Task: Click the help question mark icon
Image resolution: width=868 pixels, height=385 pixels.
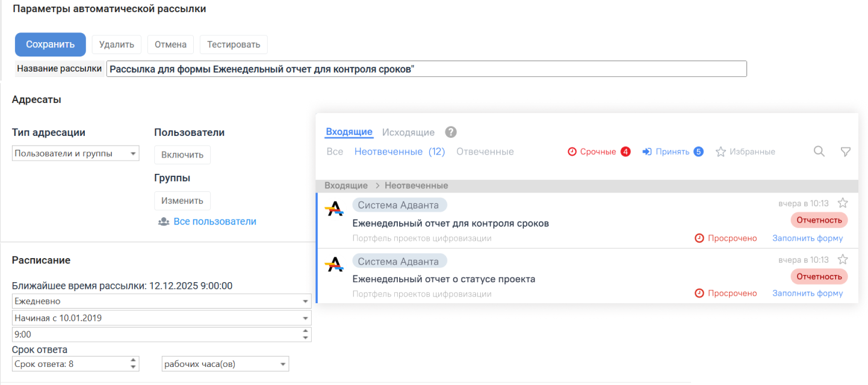Action: pyautogui.click(x=451, y=132)
